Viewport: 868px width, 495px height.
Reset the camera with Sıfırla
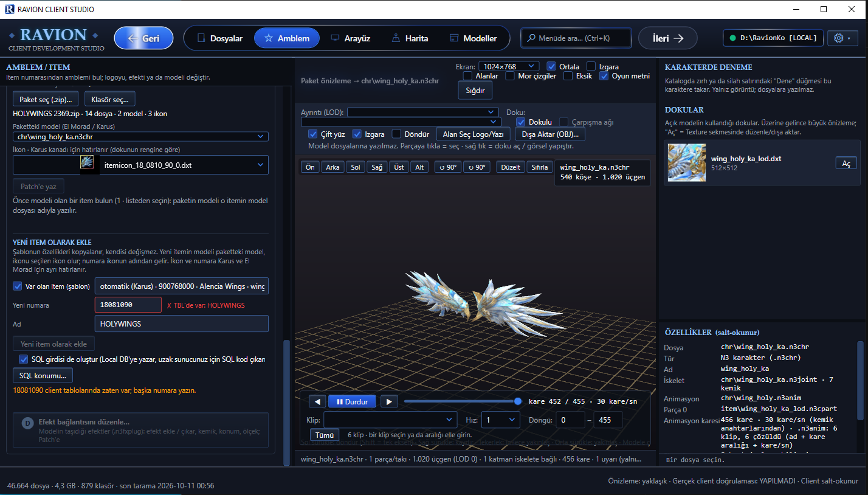pos(540,167)
